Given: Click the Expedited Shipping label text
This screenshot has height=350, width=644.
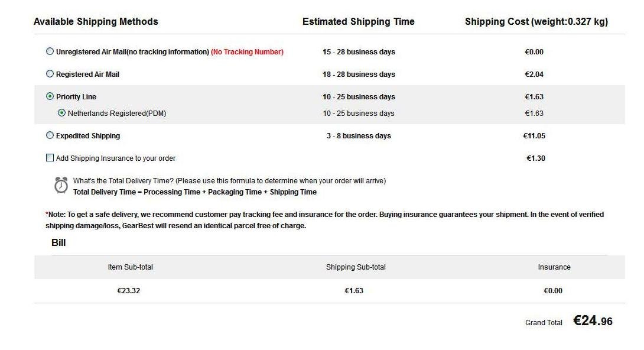Looking at the screenshot, I should [x=88, y=135].
